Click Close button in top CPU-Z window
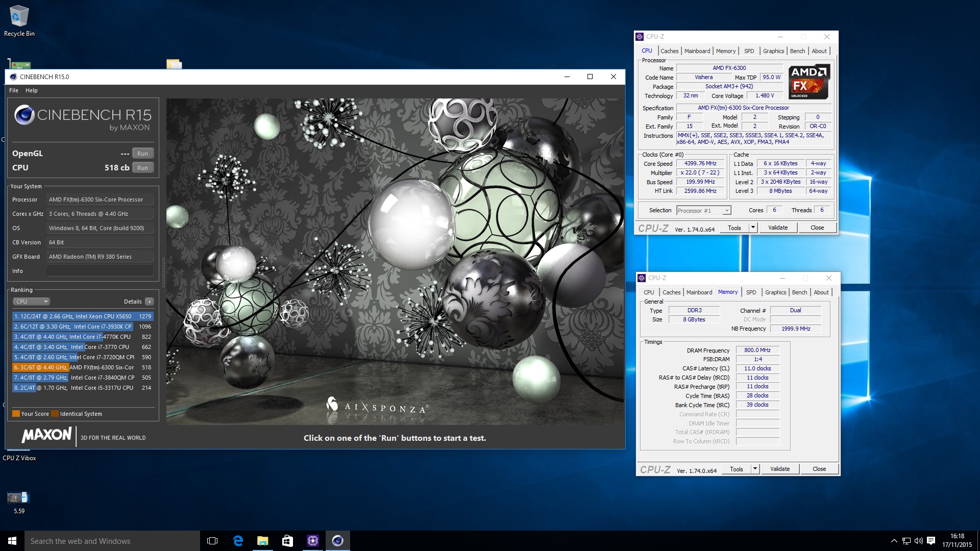Image resolution: width=980 pixels, height=551 pixels. (x=817, y=228)
